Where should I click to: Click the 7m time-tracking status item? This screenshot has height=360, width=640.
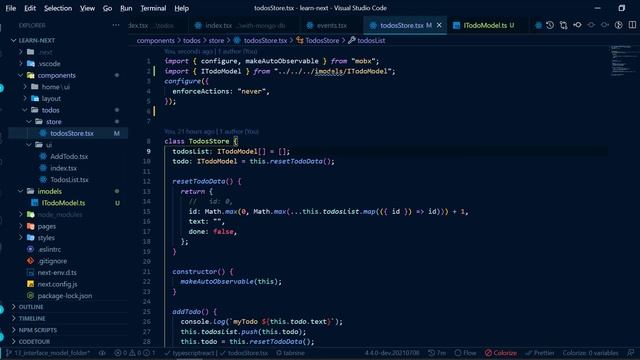click(x=437, y=353)
